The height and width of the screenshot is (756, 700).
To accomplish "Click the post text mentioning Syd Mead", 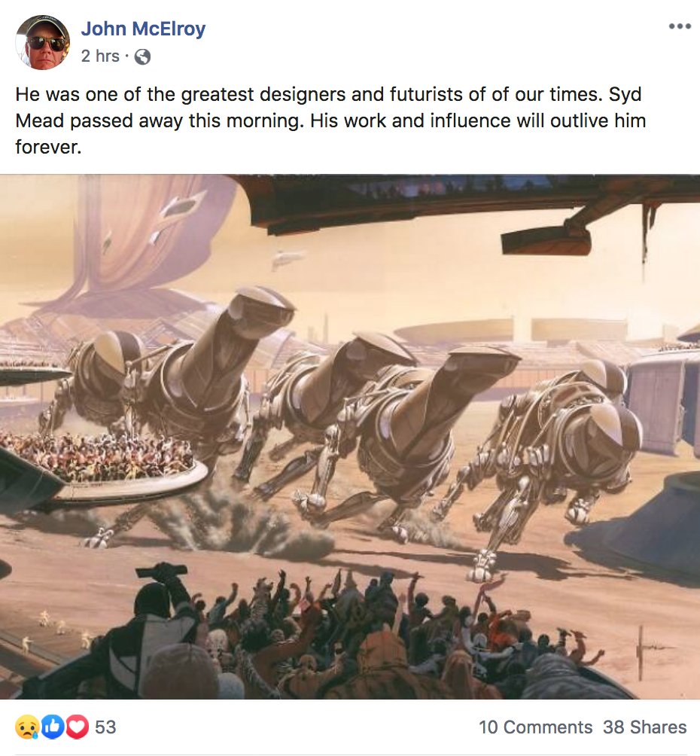I will point(330,120).
